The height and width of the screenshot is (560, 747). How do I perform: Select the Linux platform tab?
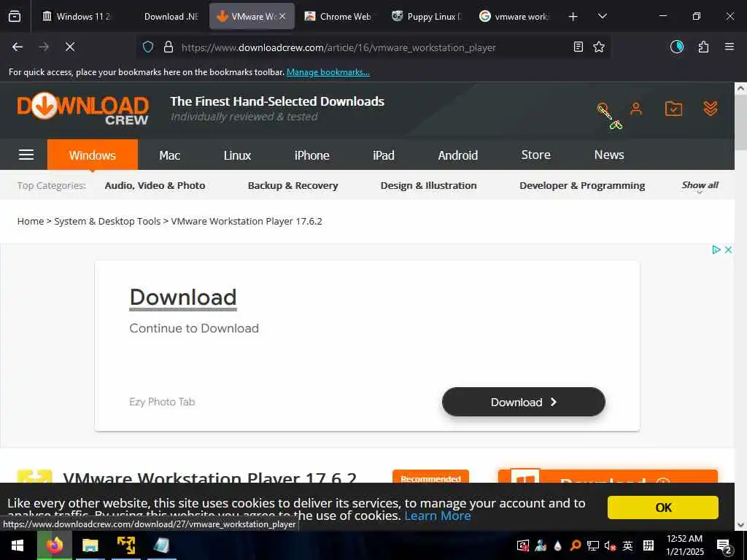click(x=237, y=155)
